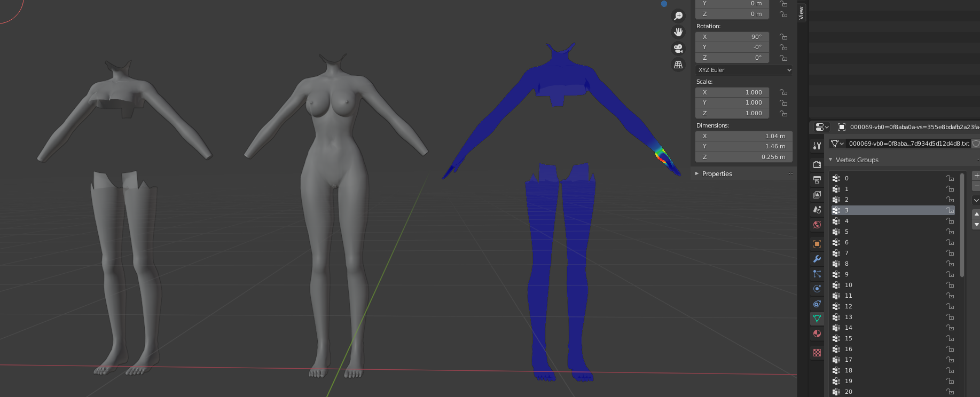Toggle lock on vertex group 0
Viewport: 980px width, 397px height.
click(x=950, y=178)
